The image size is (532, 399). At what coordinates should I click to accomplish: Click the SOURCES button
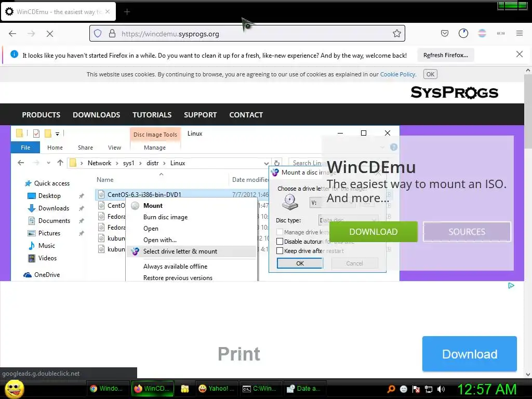[467, 232]
